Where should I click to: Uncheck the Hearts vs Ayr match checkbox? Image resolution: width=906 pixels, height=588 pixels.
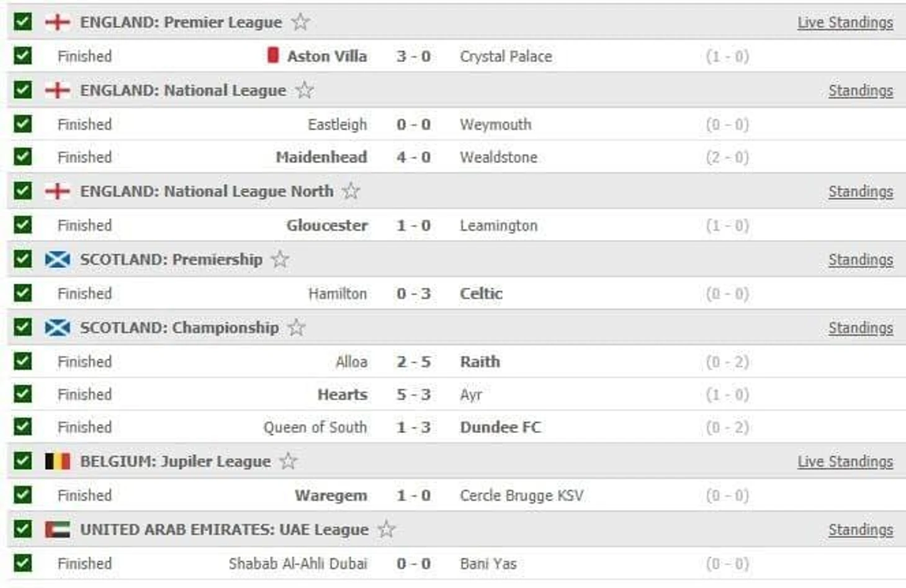(23, 394)
